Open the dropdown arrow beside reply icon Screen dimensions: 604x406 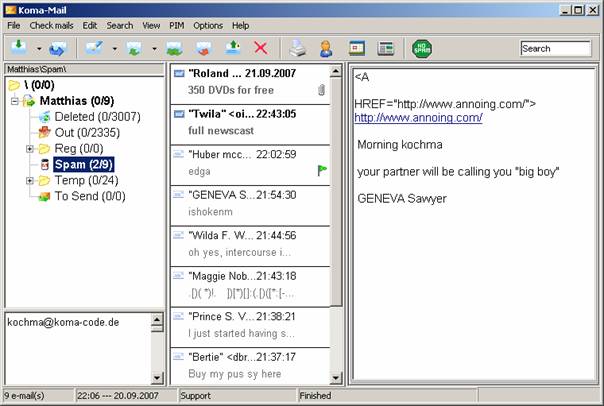pos(154,49)
